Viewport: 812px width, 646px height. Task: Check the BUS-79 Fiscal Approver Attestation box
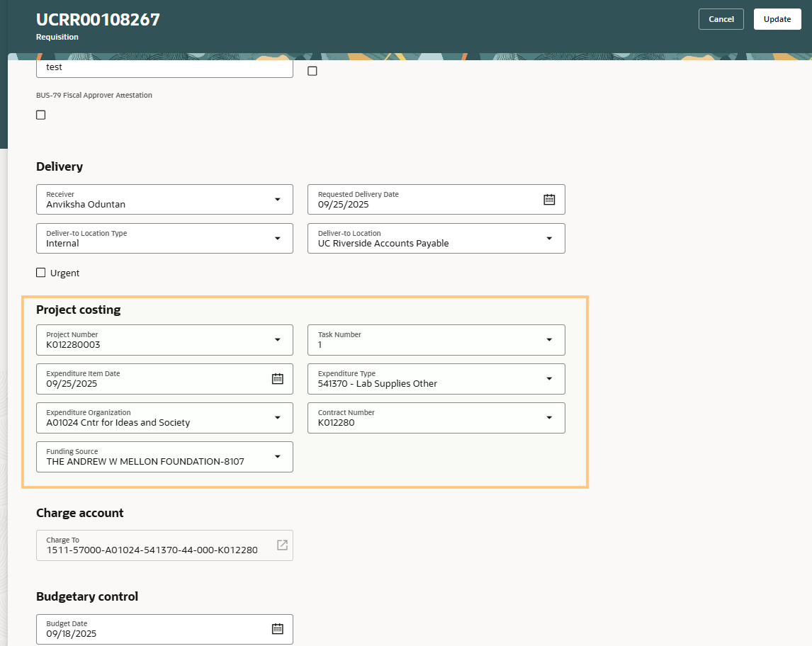click(41, 115)
